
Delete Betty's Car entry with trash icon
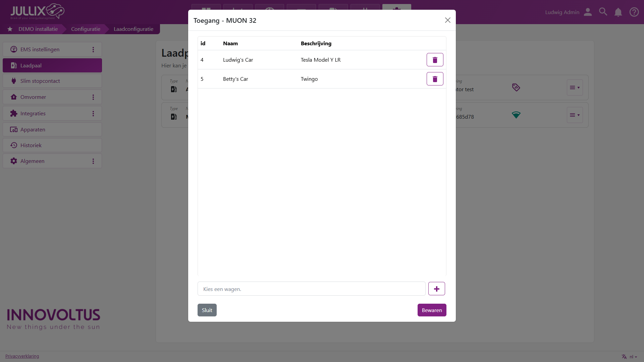point(435,79)
